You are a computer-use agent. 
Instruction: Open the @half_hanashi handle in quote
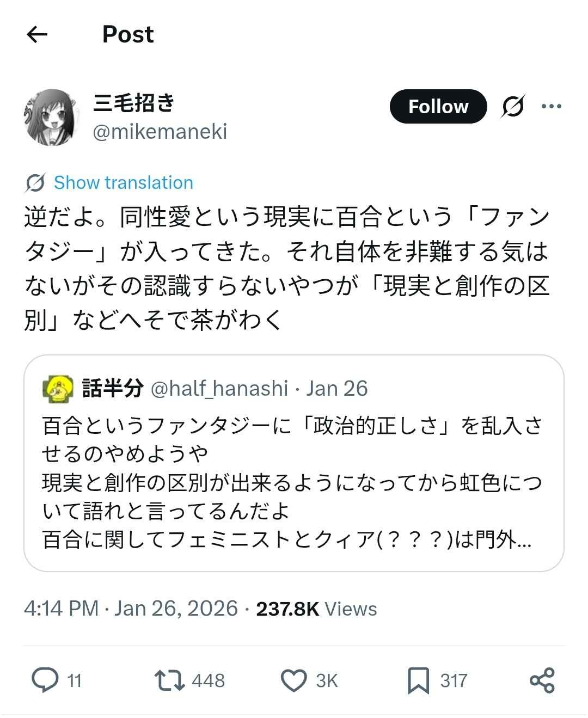pos(219,389)
